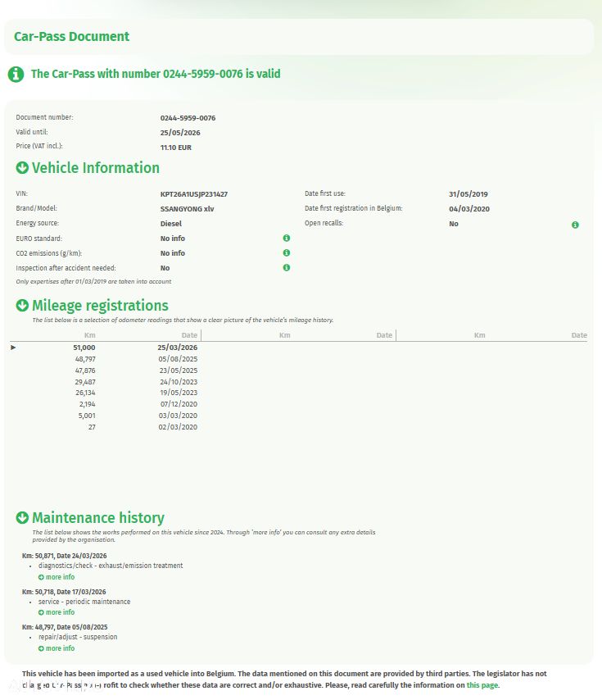
Task: Click 'repair/adjust - suspension' item
Action: 78,637
